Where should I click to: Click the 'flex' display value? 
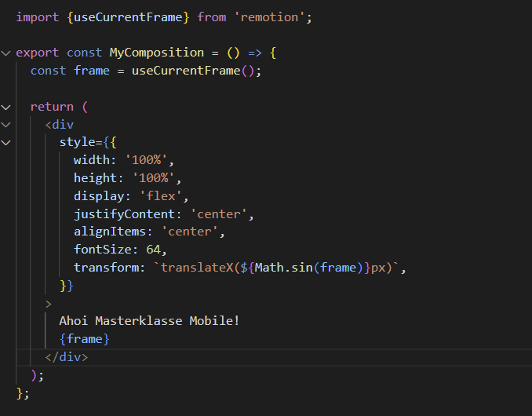161,195
